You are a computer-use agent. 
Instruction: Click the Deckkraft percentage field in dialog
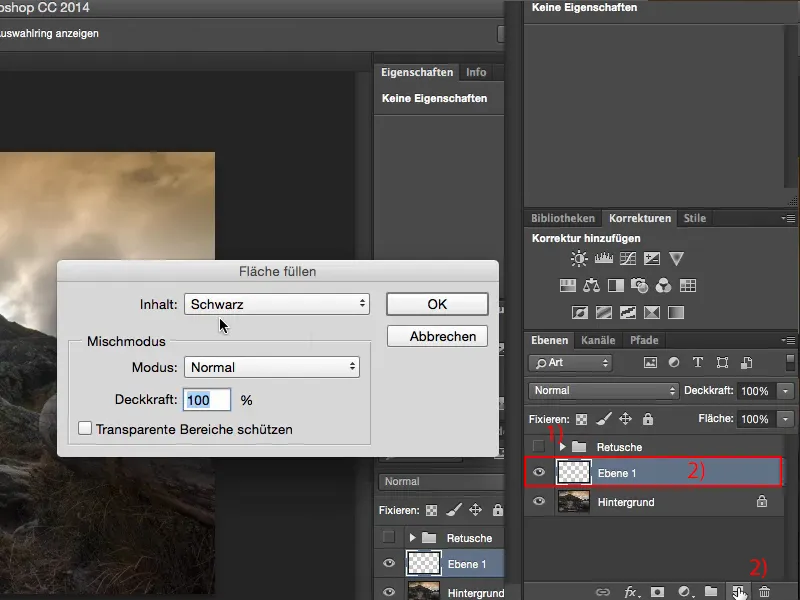tap(207, 400)
